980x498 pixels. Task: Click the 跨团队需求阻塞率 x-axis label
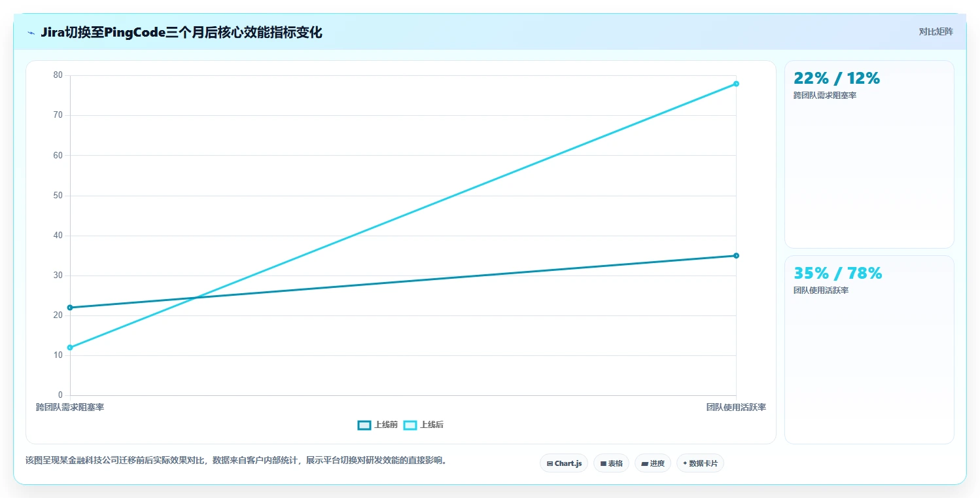pos(70,407)
